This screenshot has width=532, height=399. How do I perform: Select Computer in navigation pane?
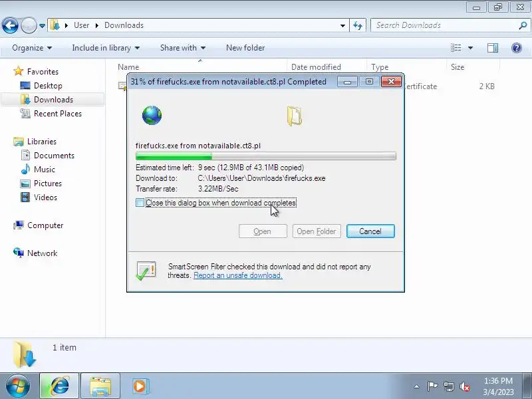pyautogui.click(x=38, y=225)
